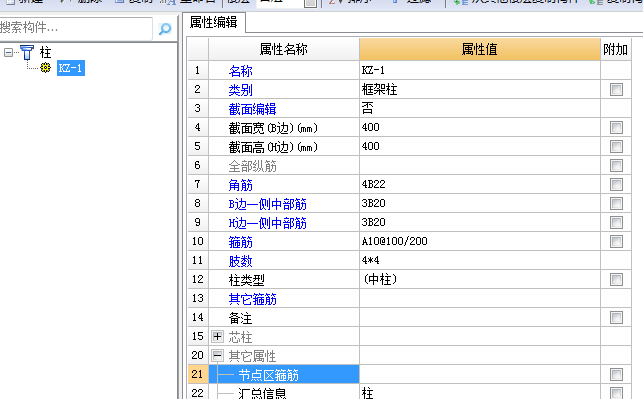Click the (中柱) column type value
643x399 pixels.
point(480,279)
